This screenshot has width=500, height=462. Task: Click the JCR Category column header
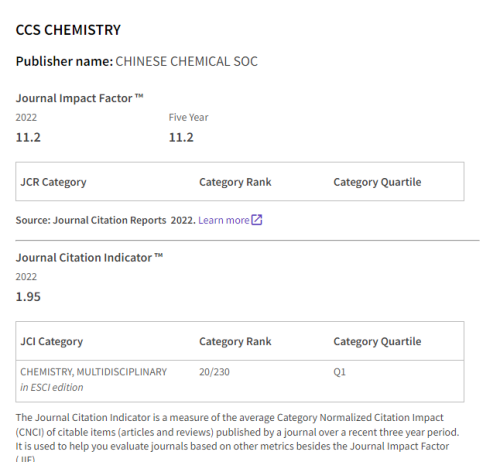tap(53, 182)
